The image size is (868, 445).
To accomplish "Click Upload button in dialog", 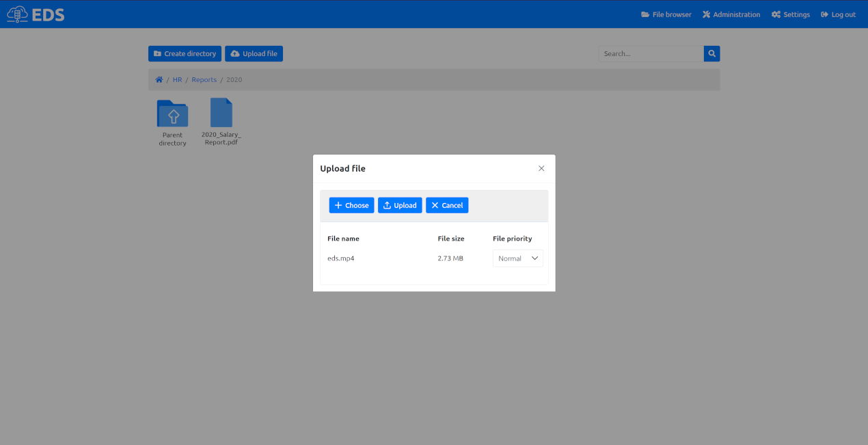I will 400,205.
